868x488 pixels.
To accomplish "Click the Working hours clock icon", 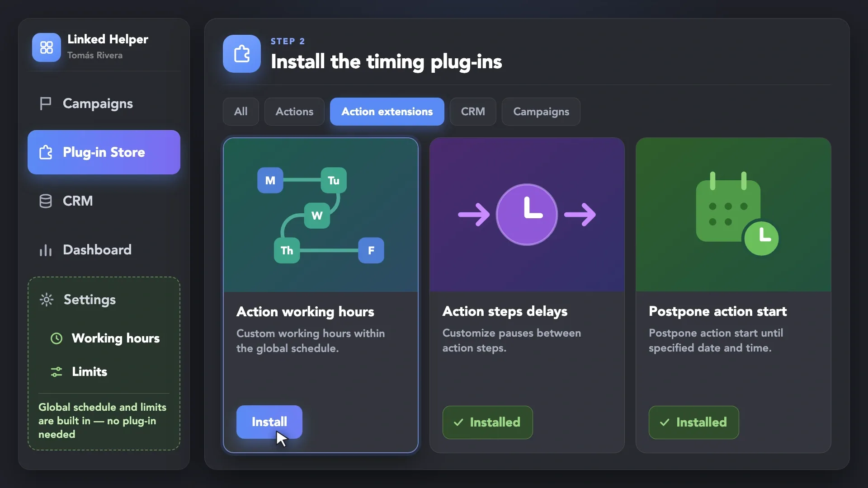I will [x=57, y=338].
